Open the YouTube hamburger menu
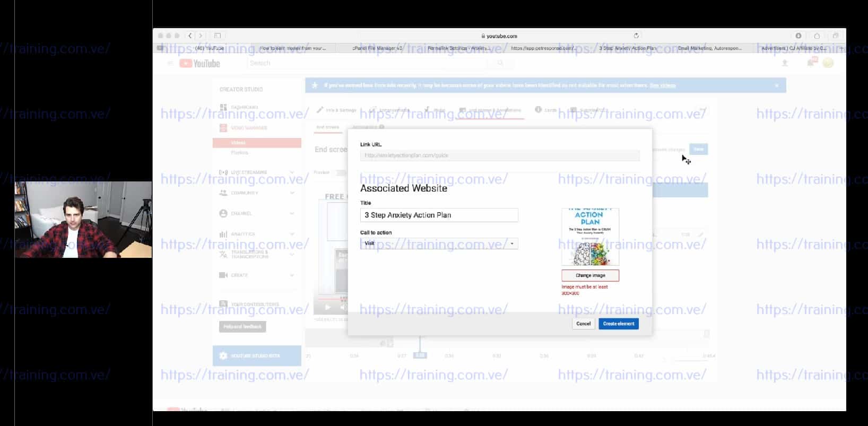This screenshot has height=426, width=868. (170, 63)
